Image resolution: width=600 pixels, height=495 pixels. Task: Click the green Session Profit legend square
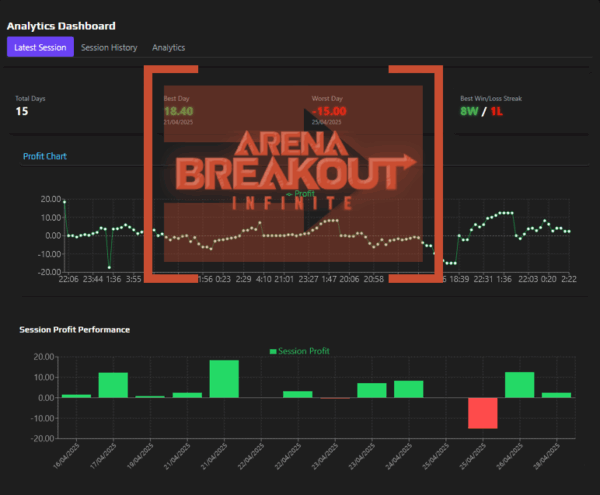pyautogui.click(x=275, y=351)
